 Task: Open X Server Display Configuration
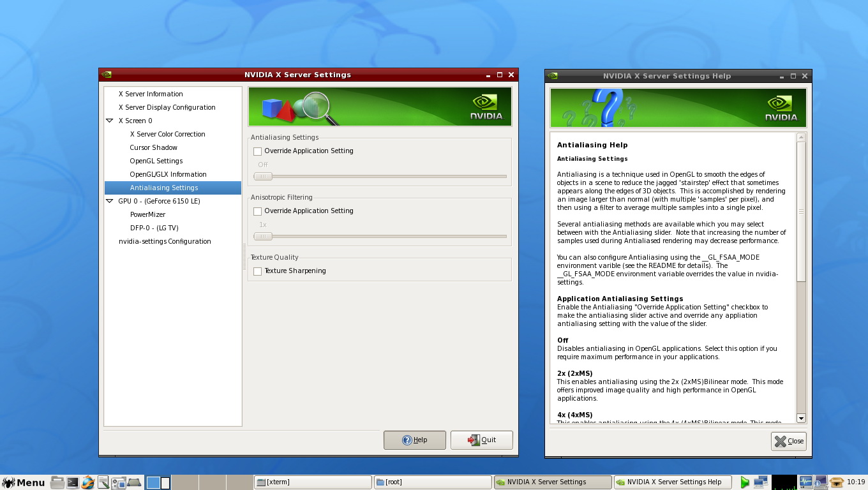tap(167, 107)
